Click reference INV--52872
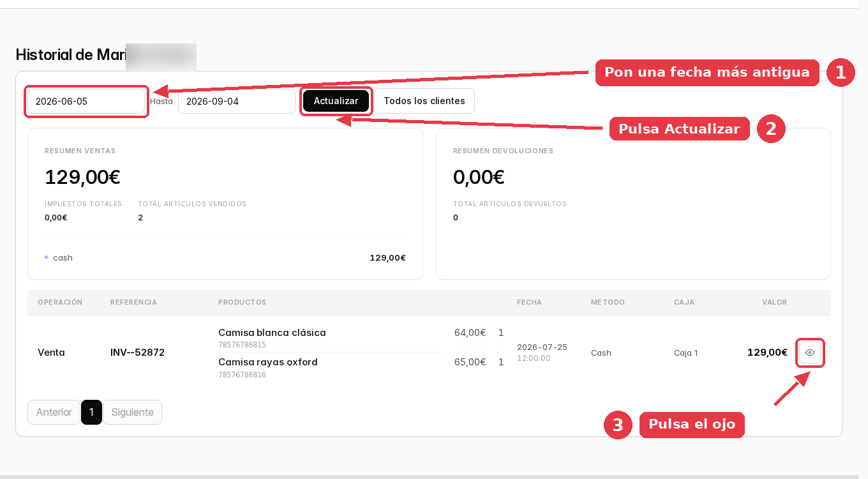Image resolution: width=868 pixels, height=479 pixels. click(137, 353)
